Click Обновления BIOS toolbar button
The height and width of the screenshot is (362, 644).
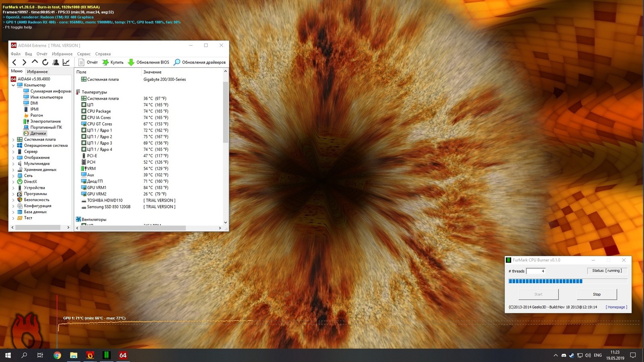[149, 62]
